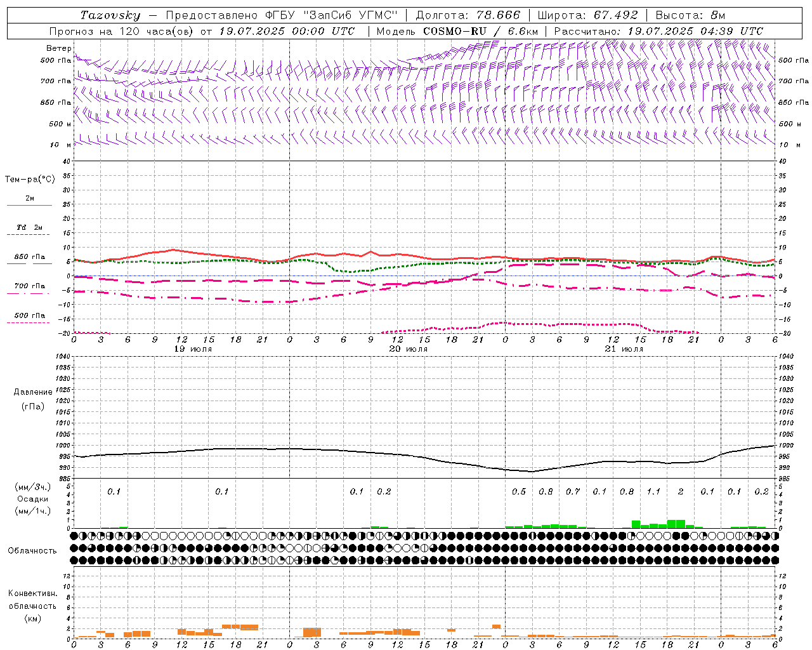Click the Конвективн. convective cloud label
This screenshot has width=812, height=650.
32,594
